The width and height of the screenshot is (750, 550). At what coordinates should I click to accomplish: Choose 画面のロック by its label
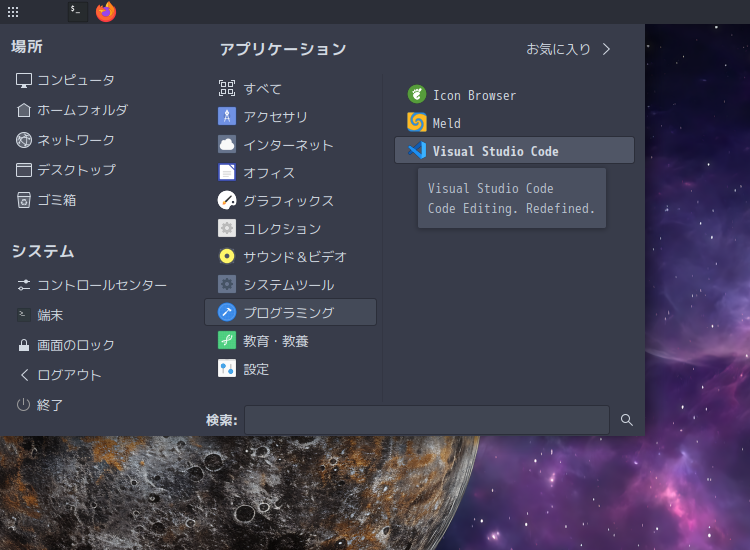[x=76, y=345]
